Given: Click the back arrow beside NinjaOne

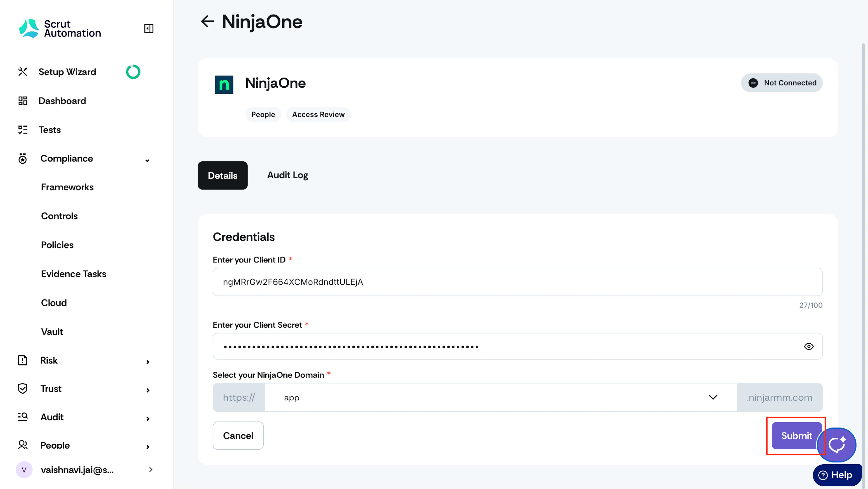Looking at the screenshot, I should 207,21.
